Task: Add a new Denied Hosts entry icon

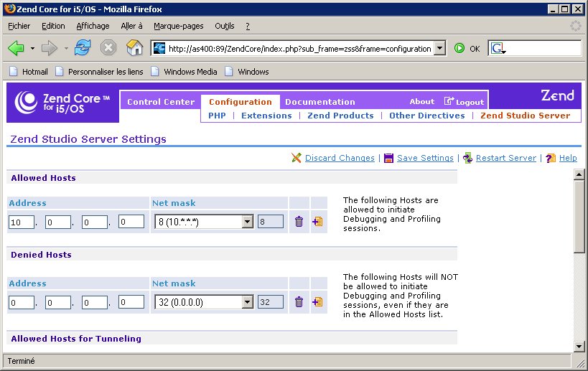Action: pyautogui.click(x=317, y=301)
